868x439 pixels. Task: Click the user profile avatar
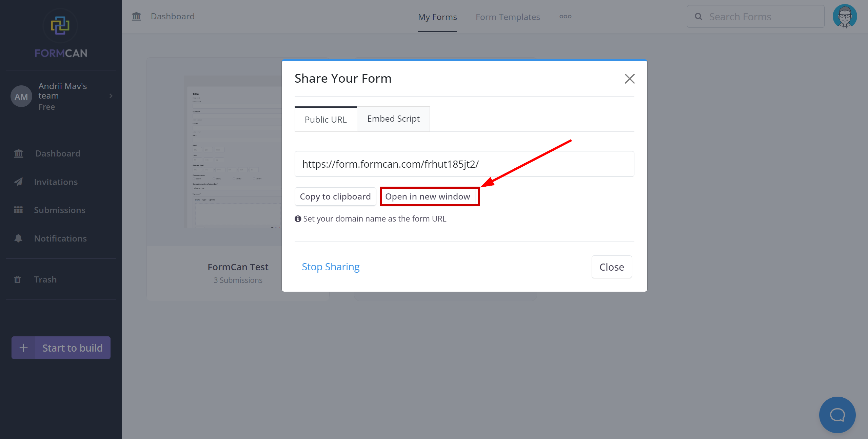tap(846, 17)
